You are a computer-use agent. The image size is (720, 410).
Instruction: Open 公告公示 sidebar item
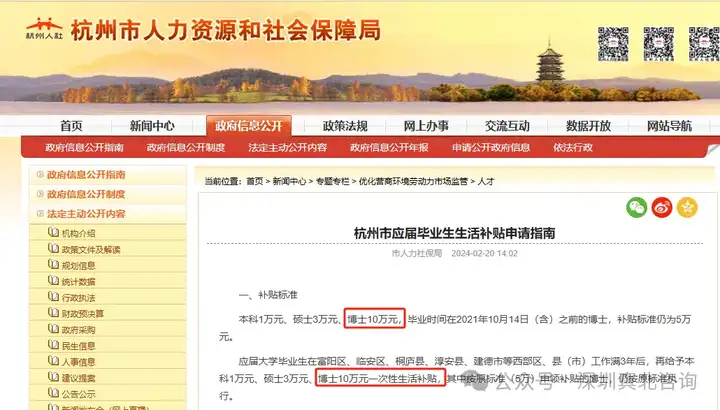pyautogui.click(x=79, y=394)
